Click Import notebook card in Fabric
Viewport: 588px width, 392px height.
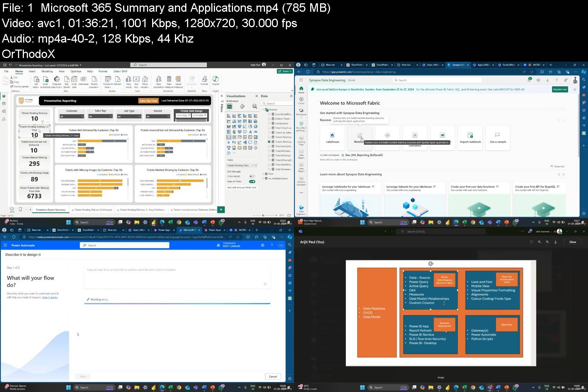pyautogui.click(x=470, y=138)
